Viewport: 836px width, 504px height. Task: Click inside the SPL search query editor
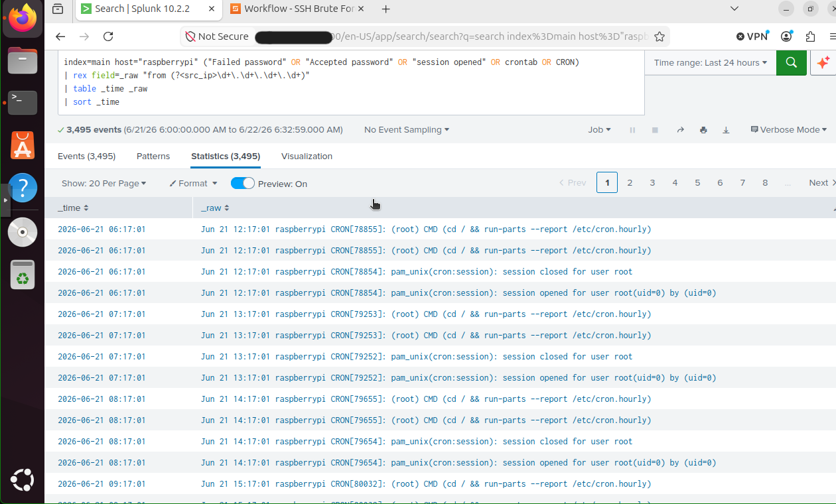pyautogui.click(x=351, y=82)
